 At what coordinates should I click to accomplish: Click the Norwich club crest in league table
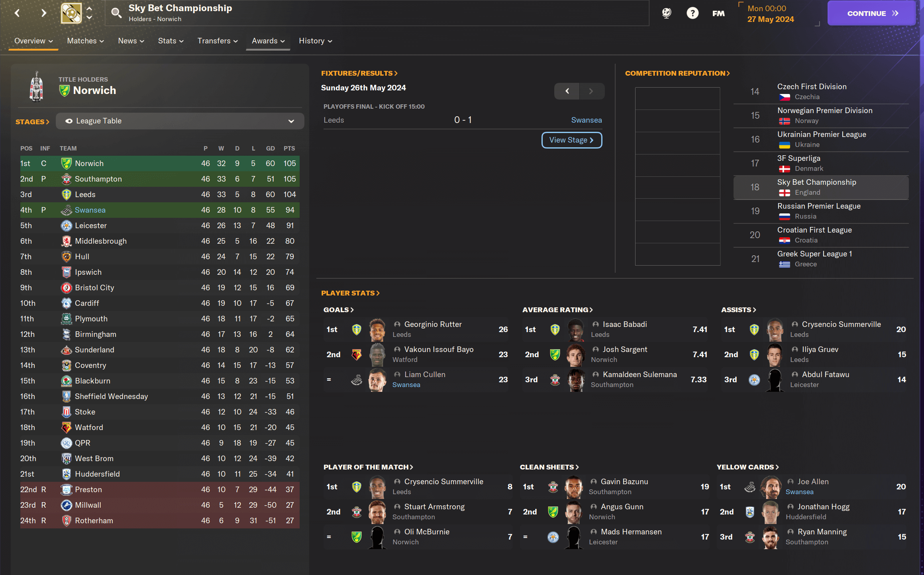pos(66,163)
